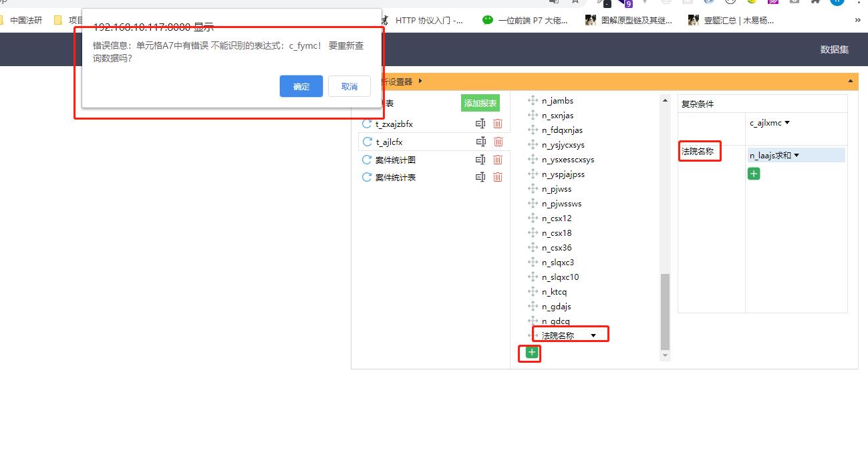Open the 法院名称 field dropdown
The height and width of the screenshot is (471, 868).
tap(593, 335)
